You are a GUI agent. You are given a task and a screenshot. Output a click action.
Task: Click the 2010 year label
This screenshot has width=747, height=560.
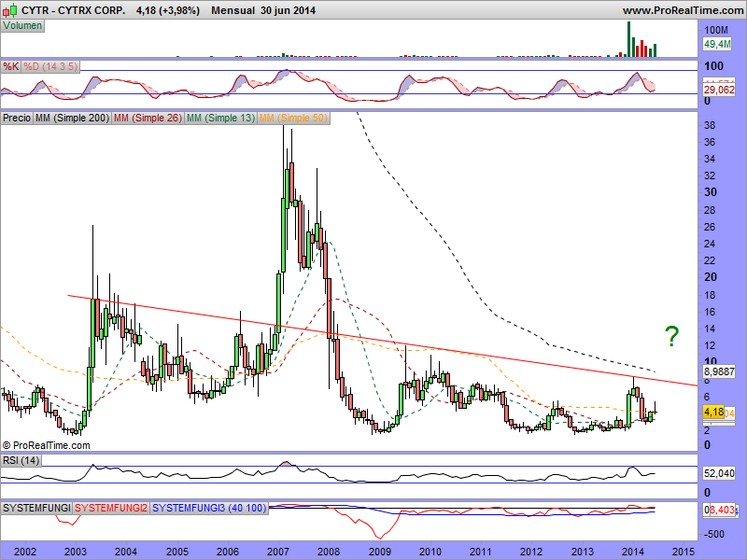click(x=430, y=552)
